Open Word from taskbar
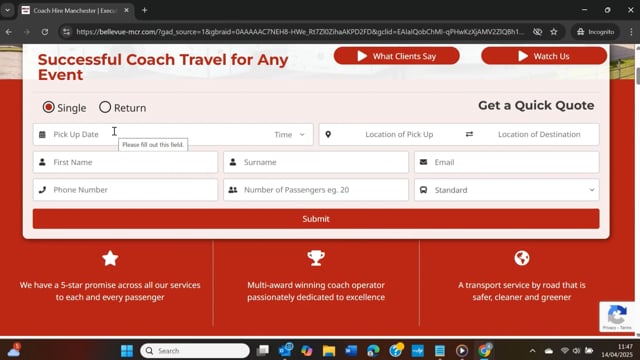The height and width of the screenshot is (360, 640). click(351, 351)
